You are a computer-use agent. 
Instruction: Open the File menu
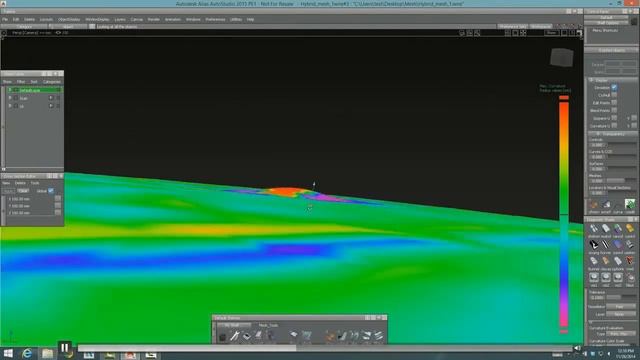coord(5,19)
